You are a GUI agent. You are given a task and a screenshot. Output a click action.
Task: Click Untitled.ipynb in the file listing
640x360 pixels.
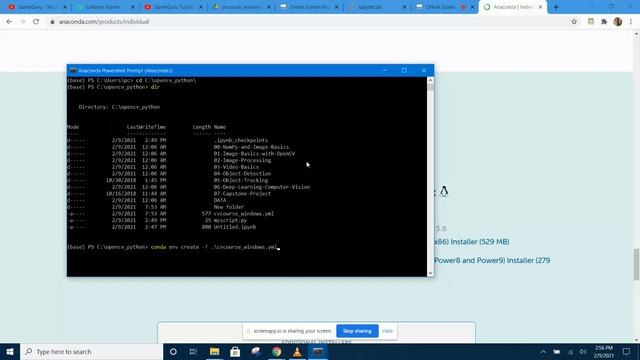pos(235,227)
